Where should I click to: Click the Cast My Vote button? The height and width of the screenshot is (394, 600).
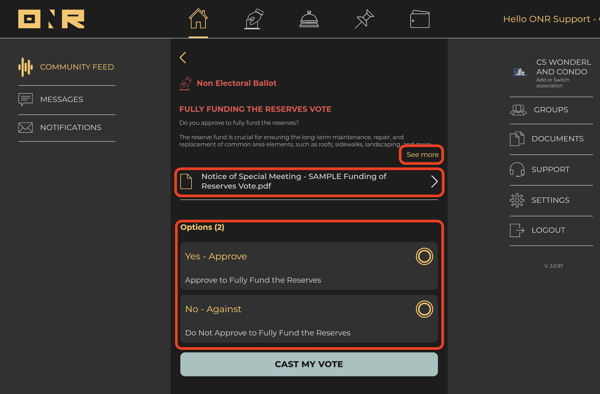point(309,364)
